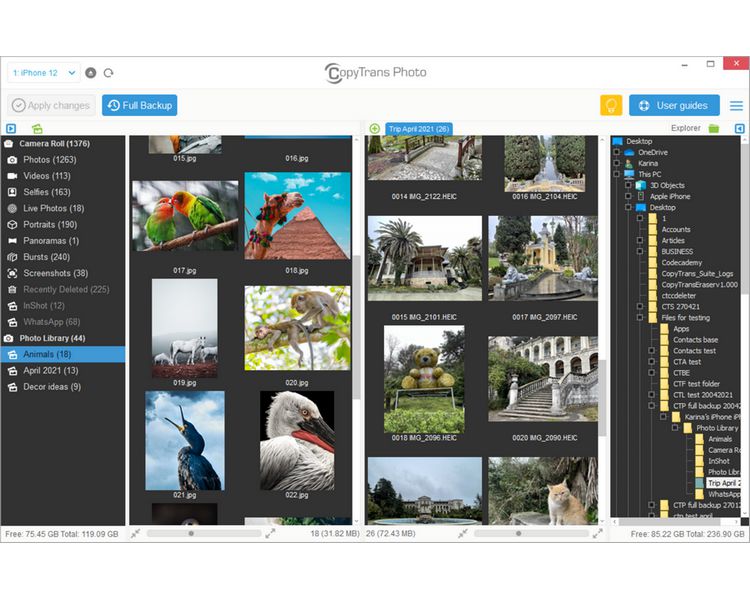The height and width of the screenshot is (600, 750).
Task: Collapse the left album sidebar panel
Action: pos(11,128)
